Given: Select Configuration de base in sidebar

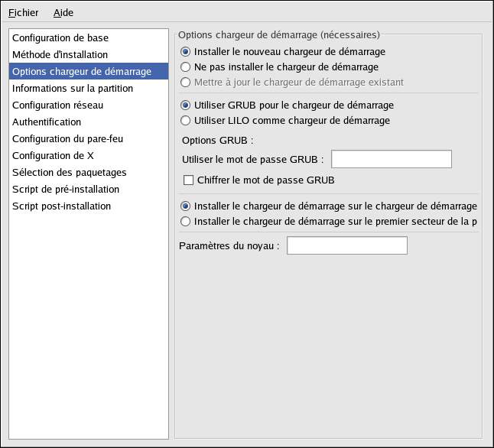Looking at the screenshot, I should tap(89, 37).
